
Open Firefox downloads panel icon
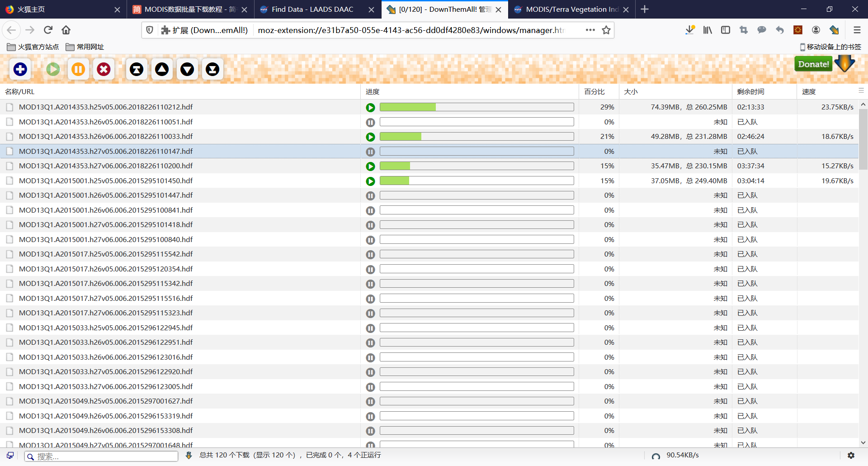coord(689,30)
